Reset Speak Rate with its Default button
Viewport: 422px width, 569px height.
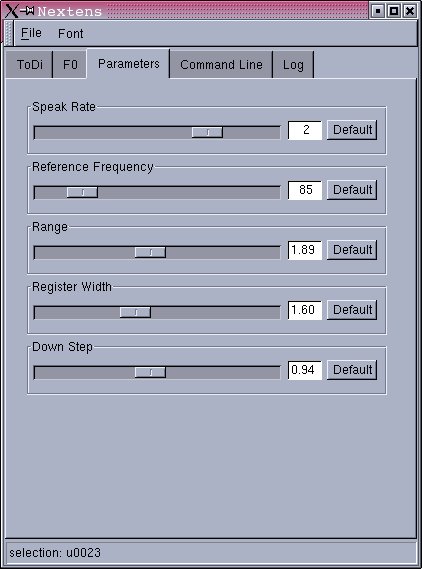(352, 130)
